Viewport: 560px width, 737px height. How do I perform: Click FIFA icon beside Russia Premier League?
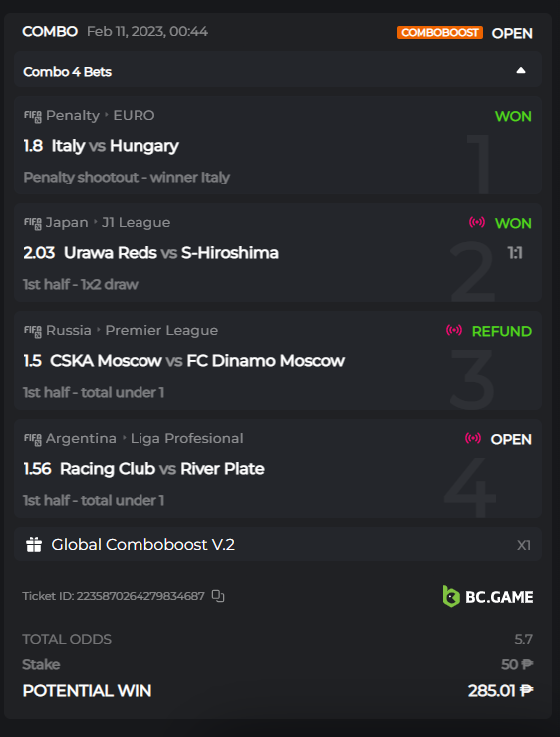coord(33,331)
